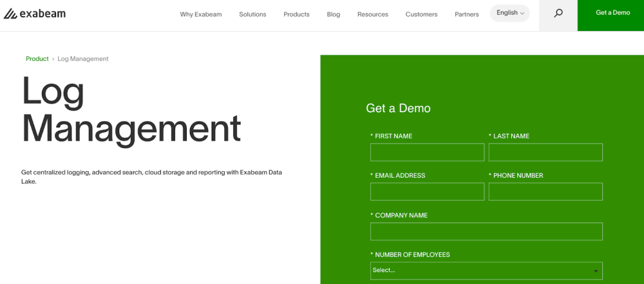Click the Product breadcrumb link
The height and width of the screenshot is (284, 644).
point(37,59)
